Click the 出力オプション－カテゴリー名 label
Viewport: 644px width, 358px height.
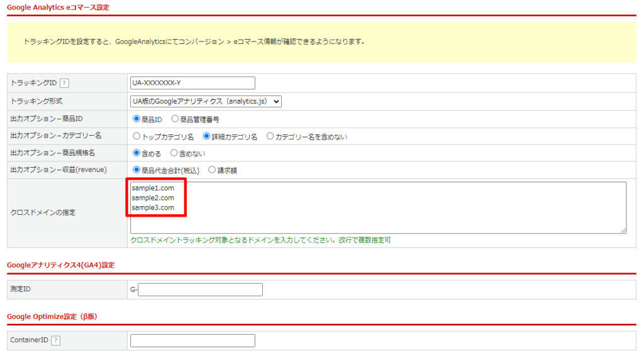coord(56,136)
